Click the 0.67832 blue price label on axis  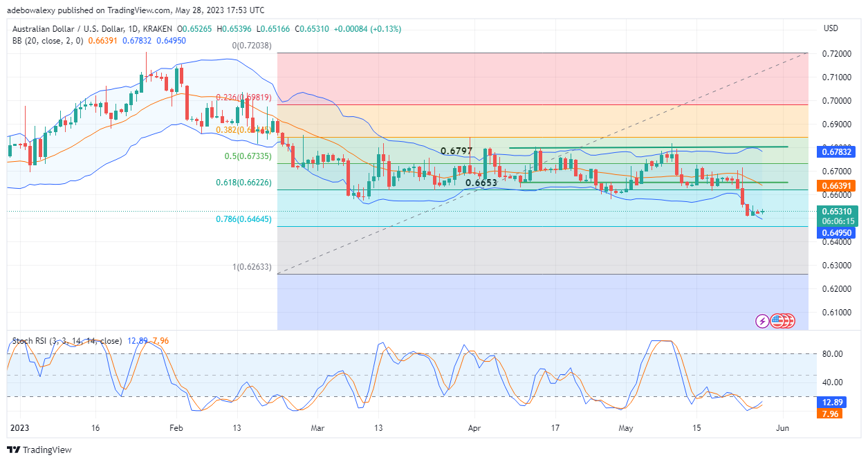837,151
